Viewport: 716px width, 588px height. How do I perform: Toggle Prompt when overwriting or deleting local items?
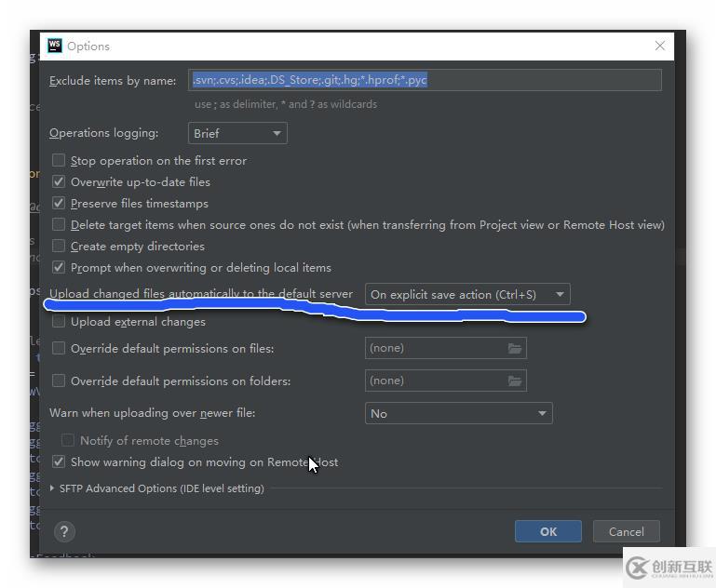tap(59, 267)
